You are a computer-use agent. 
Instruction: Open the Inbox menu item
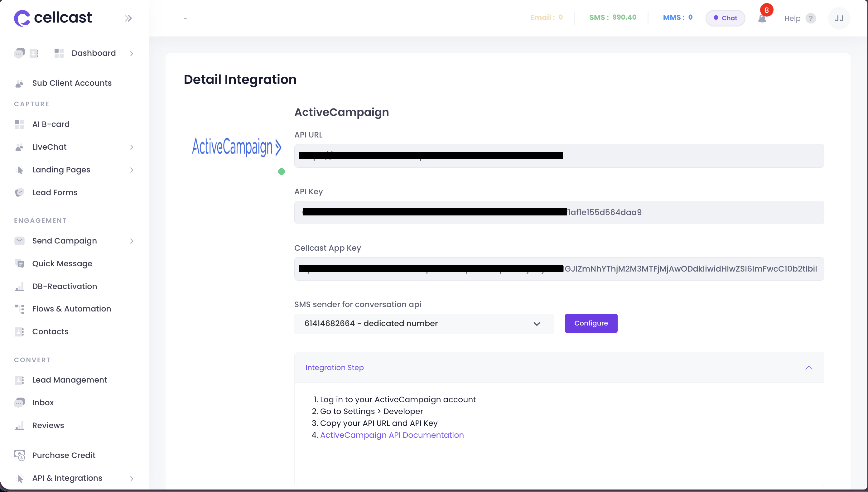43,403
